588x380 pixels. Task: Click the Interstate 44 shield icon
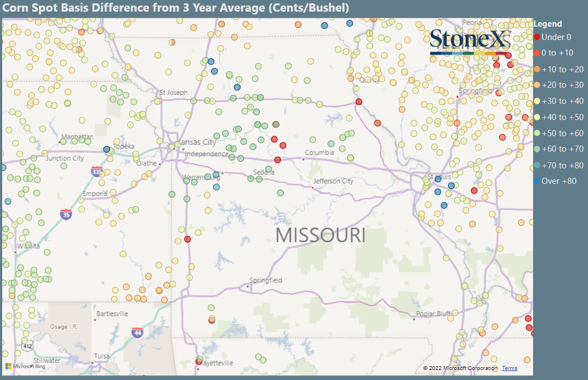[x=137, y=332]
